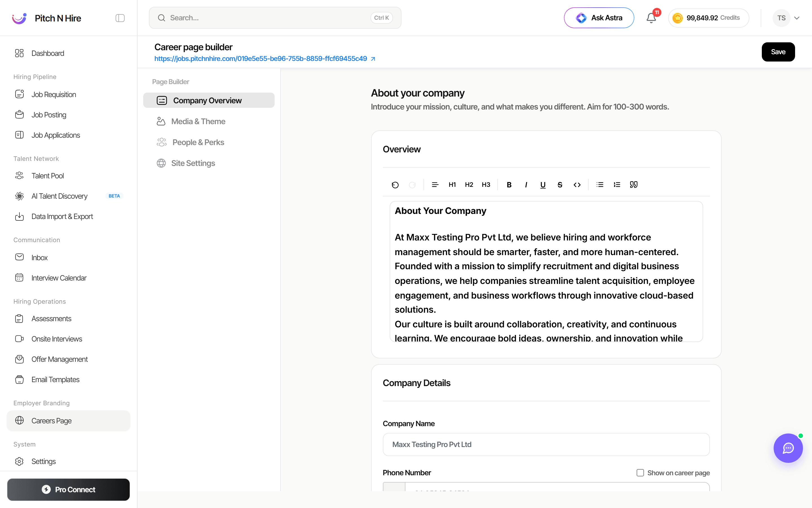Open external career page link arrow
This screenshot has width=812, height=508.
click(373, 59)
